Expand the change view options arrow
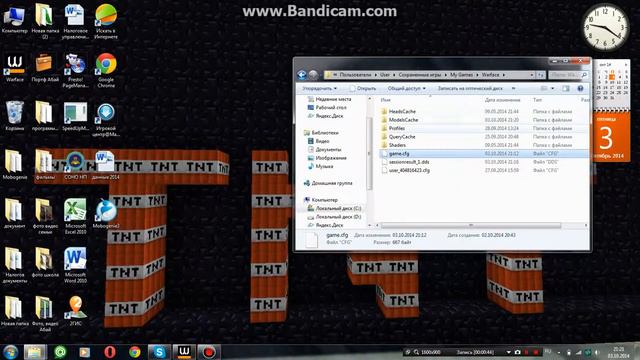This screenshot has width=640, height=360. coord(553,89)
